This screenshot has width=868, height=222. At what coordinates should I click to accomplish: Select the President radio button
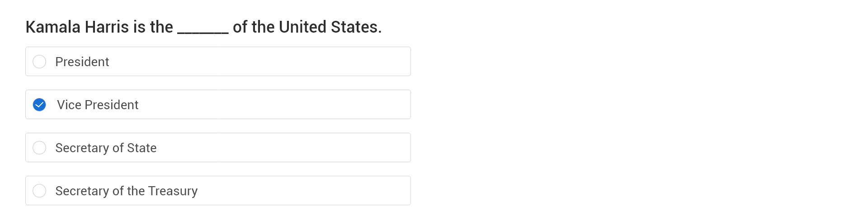(x=39, y=62)
